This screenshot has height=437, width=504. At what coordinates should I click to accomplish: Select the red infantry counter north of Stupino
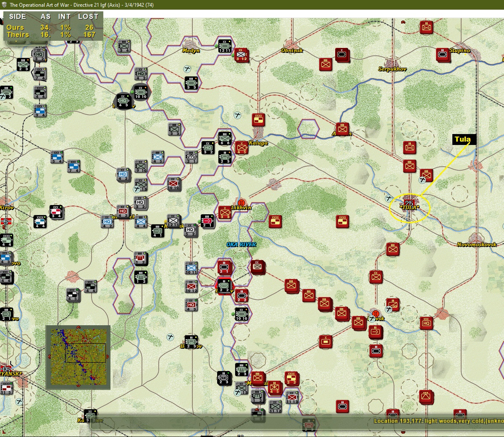[x=426, y=27]
